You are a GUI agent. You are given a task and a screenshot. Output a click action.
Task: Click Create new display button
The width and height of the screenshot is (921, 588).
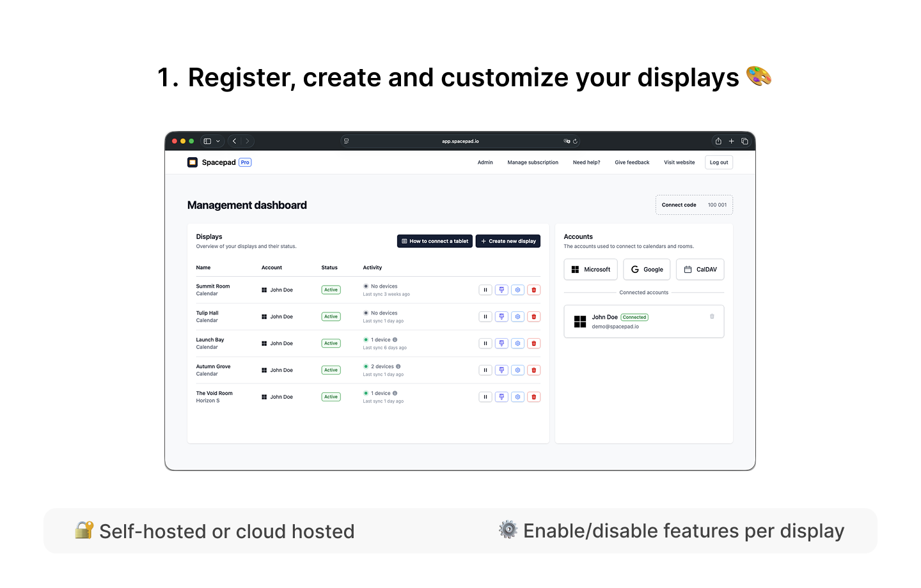click(508, 241)
